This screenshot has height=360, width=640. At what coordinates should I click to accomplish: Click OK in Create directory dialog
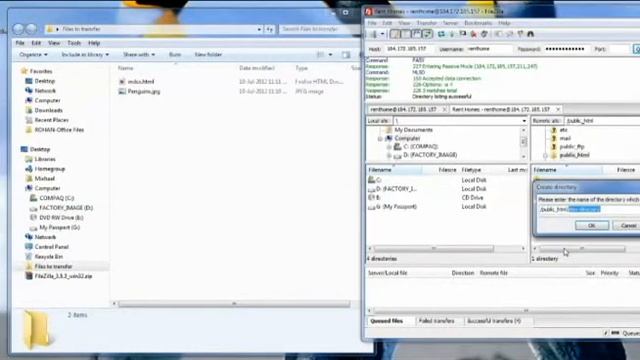tap(592, 225)
